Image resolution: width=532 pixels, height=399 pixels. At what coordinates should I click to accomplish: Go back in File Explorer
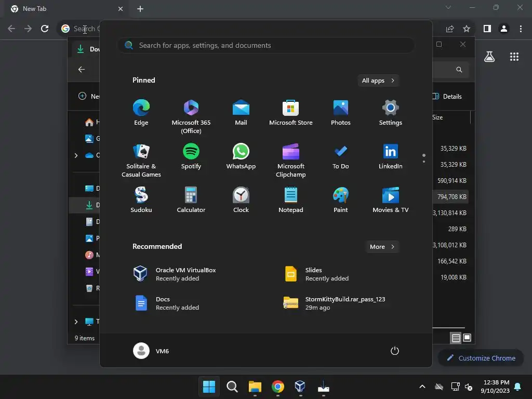click(x=82, y=69)
